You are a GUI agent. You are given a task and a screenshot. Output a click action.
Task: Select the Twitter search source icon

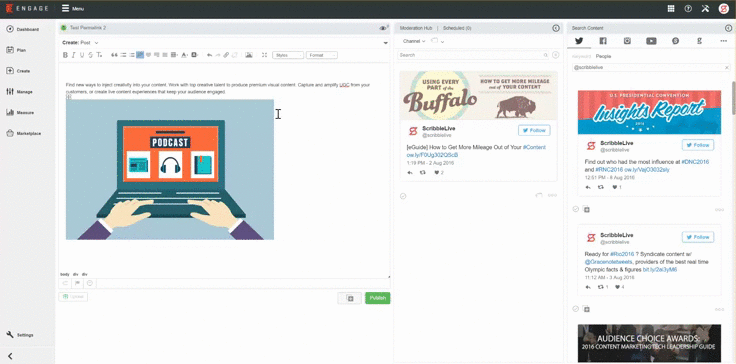(579, 41)
